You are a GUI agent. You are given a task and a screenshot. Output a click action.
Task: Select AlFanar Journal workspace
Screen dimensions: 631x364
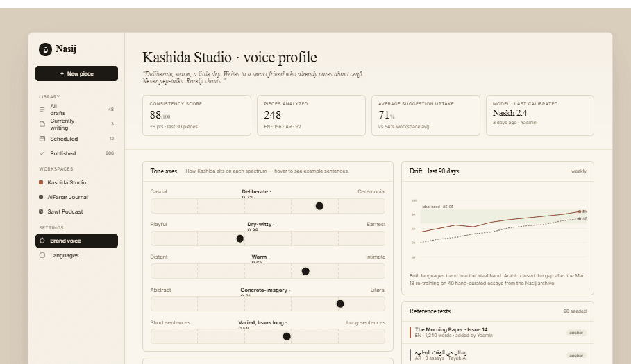click(x=76, y=197)
